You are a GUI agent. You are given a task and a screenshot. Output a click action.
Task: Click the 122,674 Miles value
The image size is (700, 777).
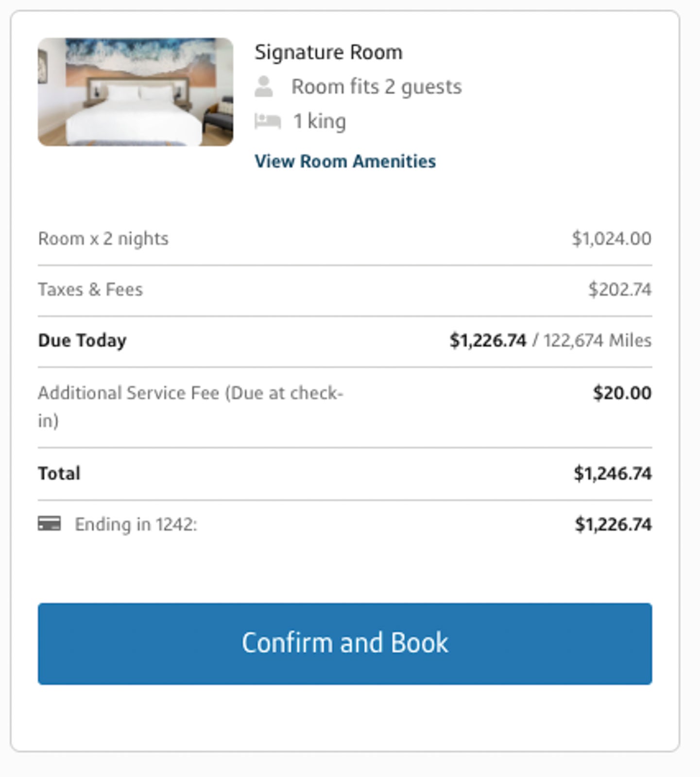(x=598, y=340)
